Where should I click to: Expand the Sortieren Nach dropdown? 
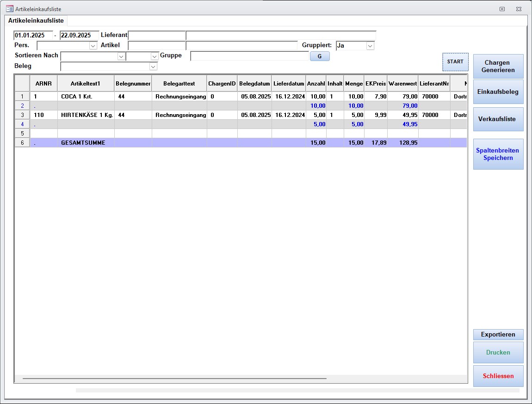point(121,56)
